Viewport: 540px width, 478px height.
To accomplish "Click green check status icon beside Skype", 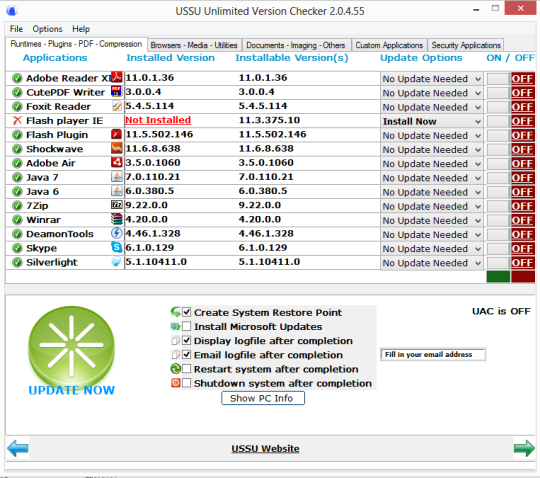I will tap(17, 248).
